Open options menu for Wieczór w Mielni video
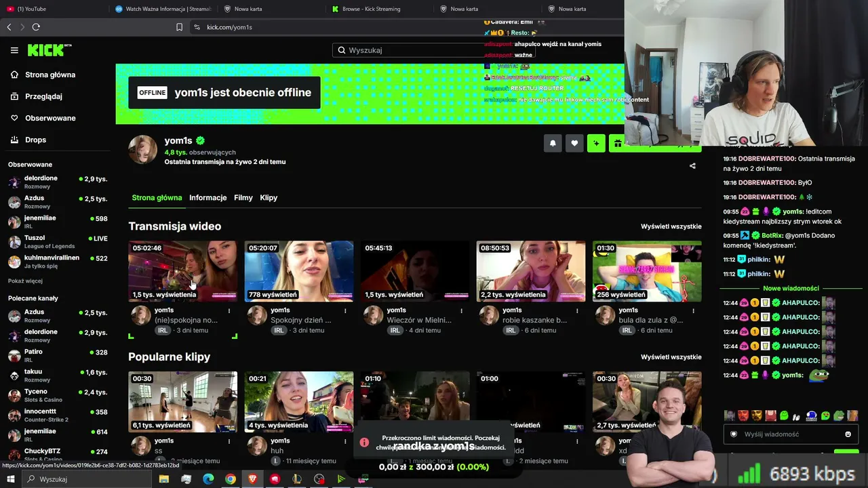 click(461, 311)
